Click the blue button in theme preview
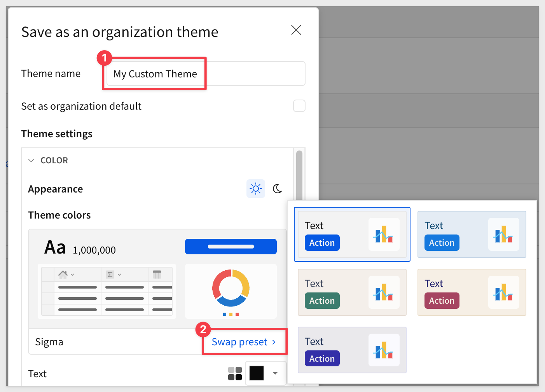This screenshot has height=392, width=545. (231, 247)
